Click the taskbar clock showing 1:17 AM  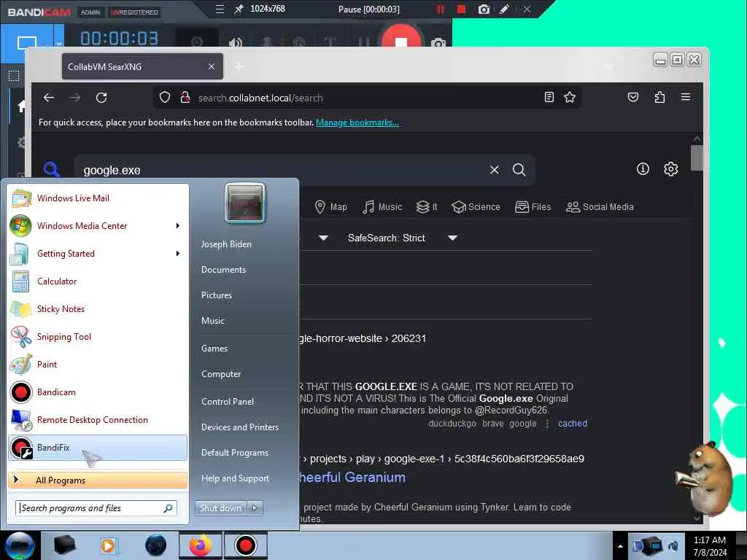click(x=710, y=546)
